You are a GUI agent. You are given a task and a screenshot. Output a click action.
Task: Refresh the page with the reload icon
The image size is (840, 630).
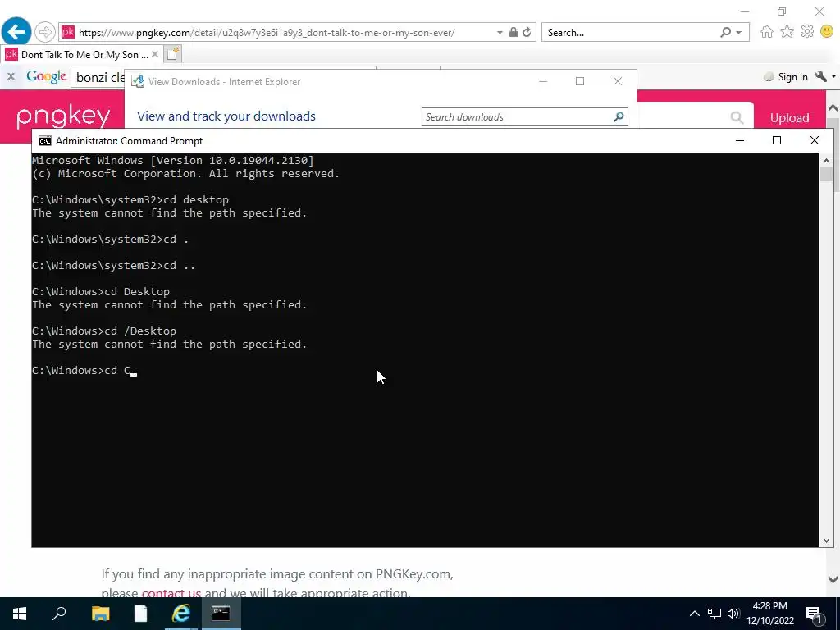click(x=527, y=32)
